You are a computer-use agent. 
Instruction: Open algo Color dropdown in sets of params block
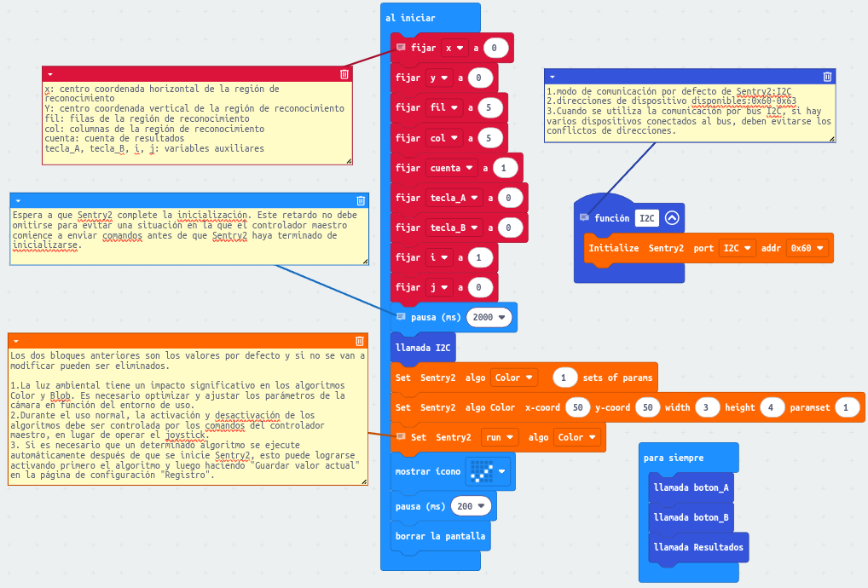(x=514, y=378)
